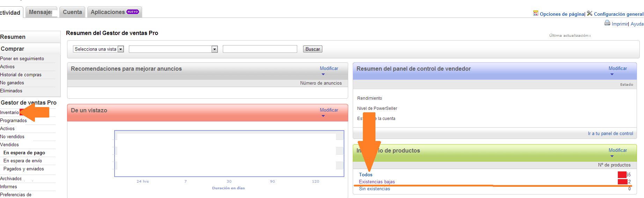Viewport: 644px width, 198px height.
Task: Open Todos in product inventory
Action: point(365,175)
